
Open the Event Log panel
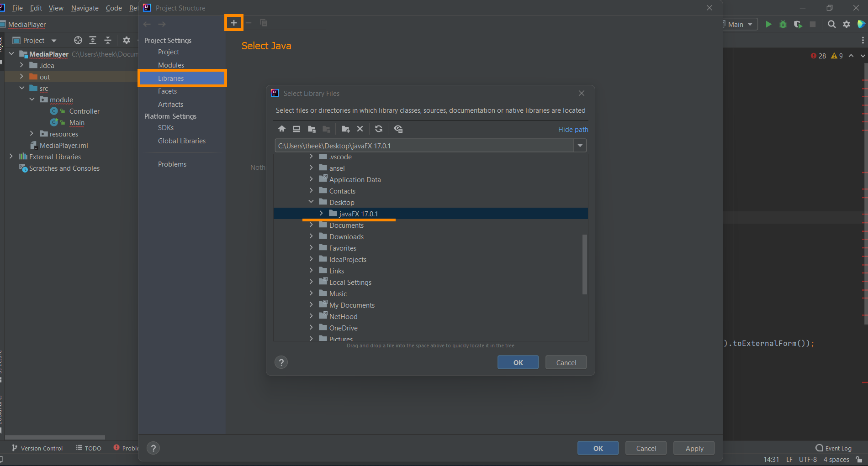(833, 448)
